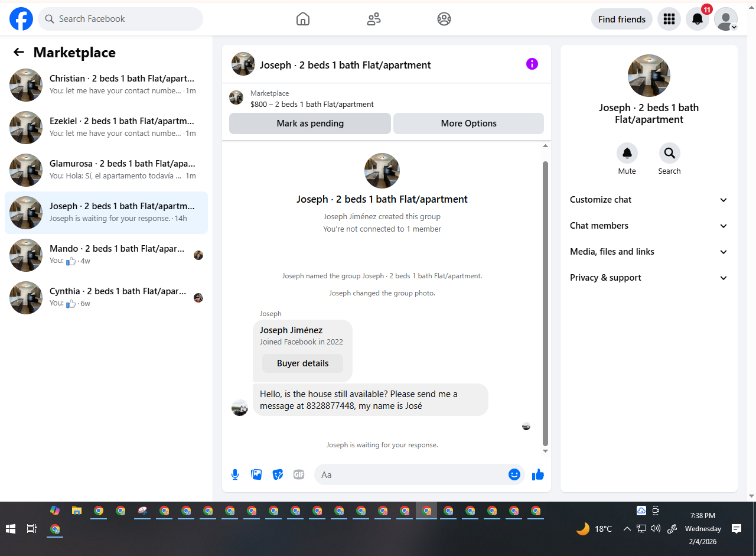The image size is (756, 556).
Task: Click José's avatar beside his message
Action: pyautogui.click(x=240, y=408)
